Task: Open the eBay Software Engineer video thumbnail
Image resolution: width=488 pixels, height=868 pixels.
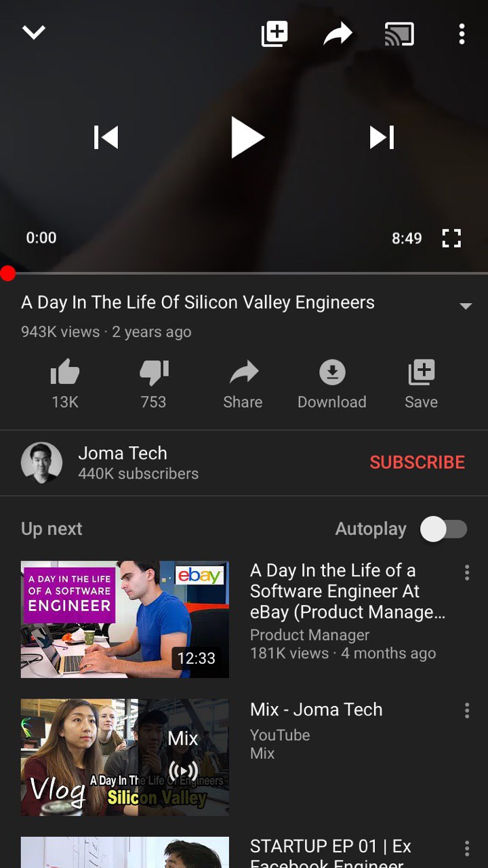Action: click(125, 619)
